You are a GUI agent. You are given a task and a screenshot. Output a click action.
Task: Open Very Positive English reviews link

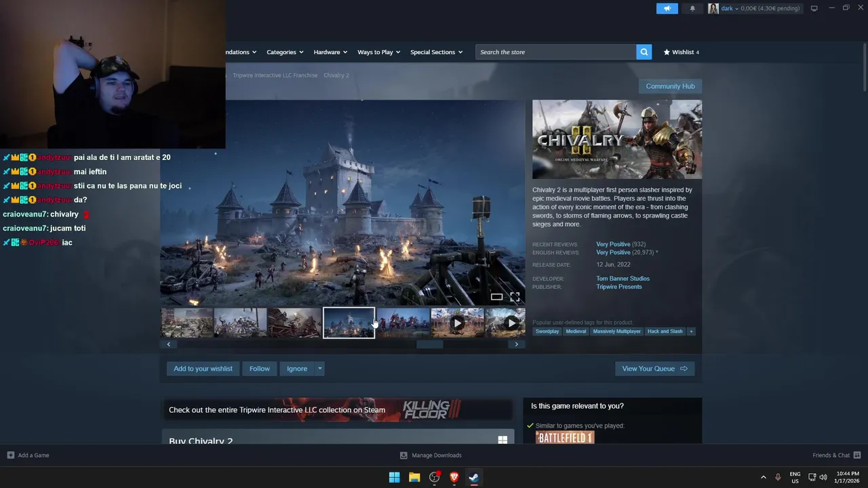613,252
